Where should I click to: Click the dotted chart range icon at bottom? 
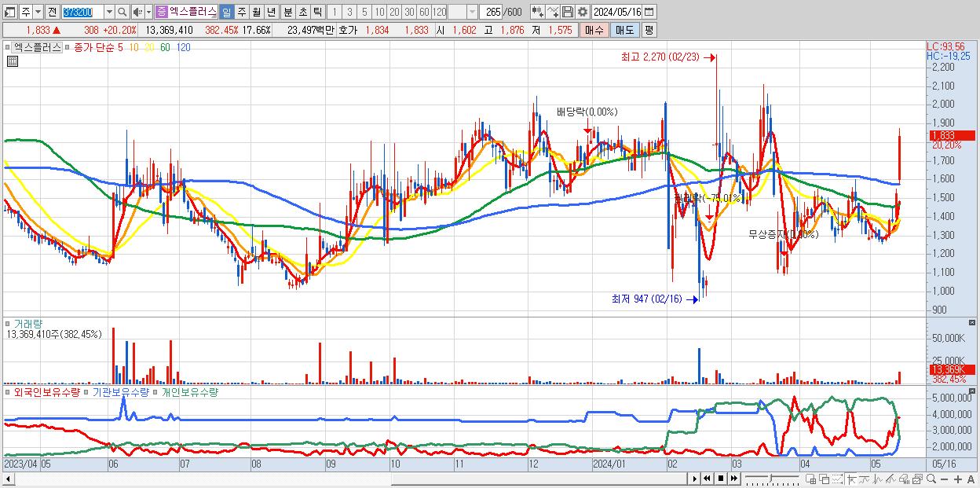[837, 479]
